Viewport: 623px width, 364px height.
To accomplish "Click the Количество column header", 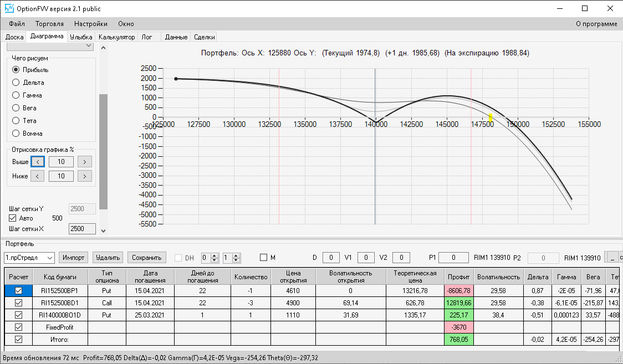I will (251, 276).
